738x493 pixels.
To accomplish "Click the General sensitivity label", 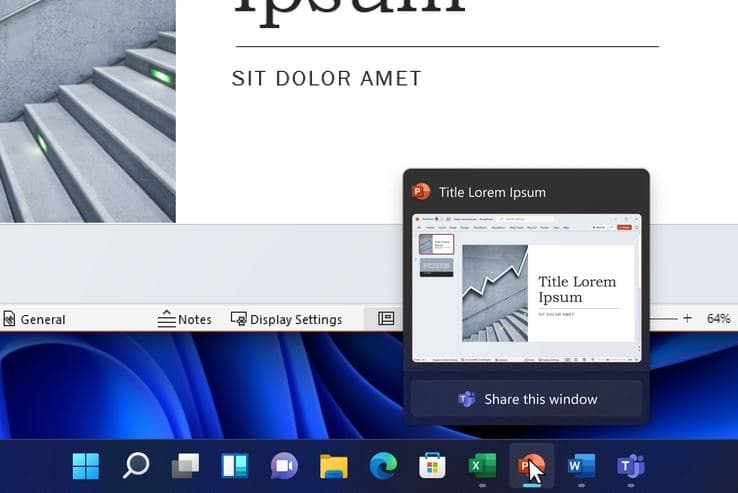I will 34,319.
